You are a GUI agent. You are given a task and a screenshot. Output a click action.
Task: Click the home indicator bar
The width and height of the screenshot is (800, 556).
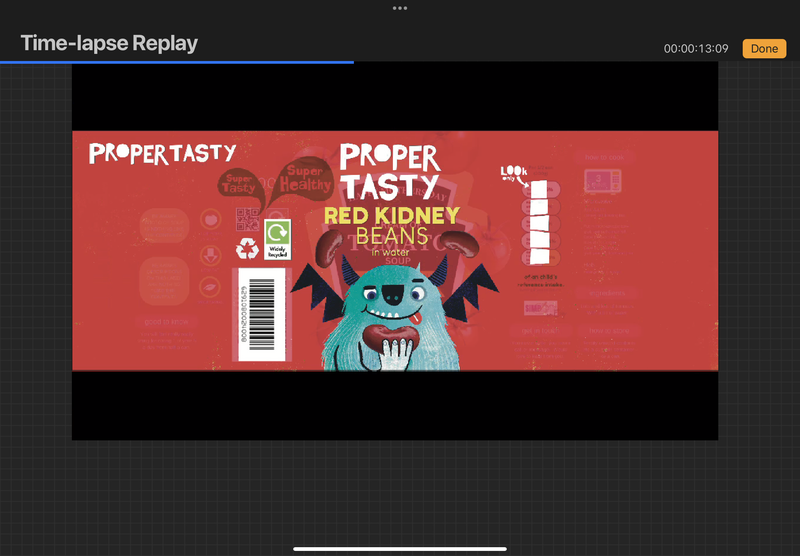pos(400,548)
